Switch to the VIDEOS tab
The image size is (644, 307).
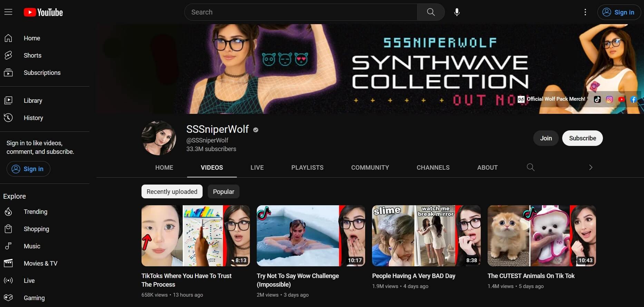(x=212, y=167)
